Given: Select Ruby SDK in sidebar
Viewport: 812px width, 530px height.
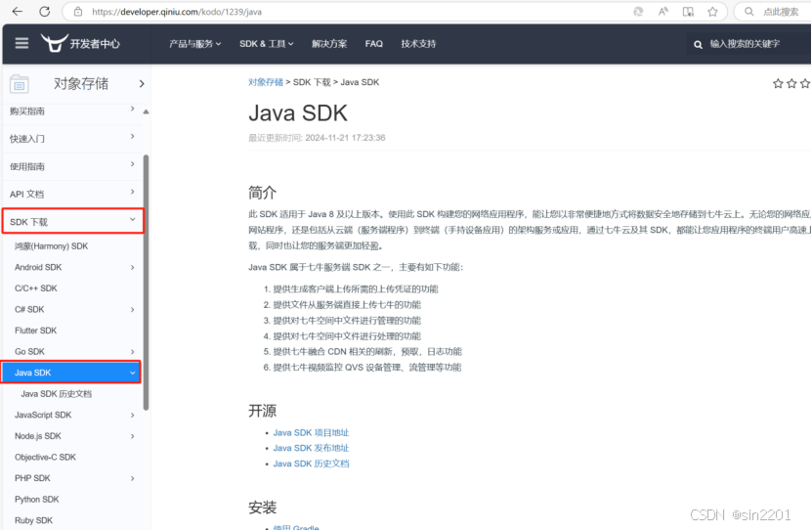Looking at the screenshot, I should point(33,520).
